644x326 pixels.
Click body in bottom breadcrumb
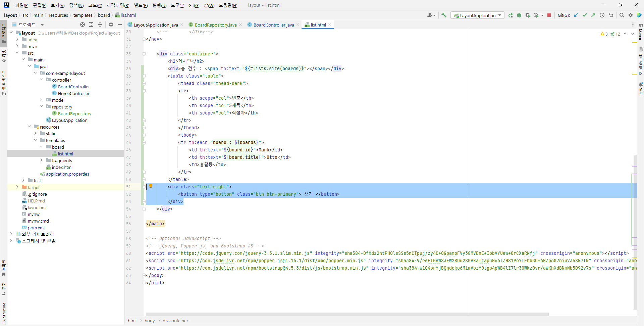pyautogui.click(x=150, y=321)
